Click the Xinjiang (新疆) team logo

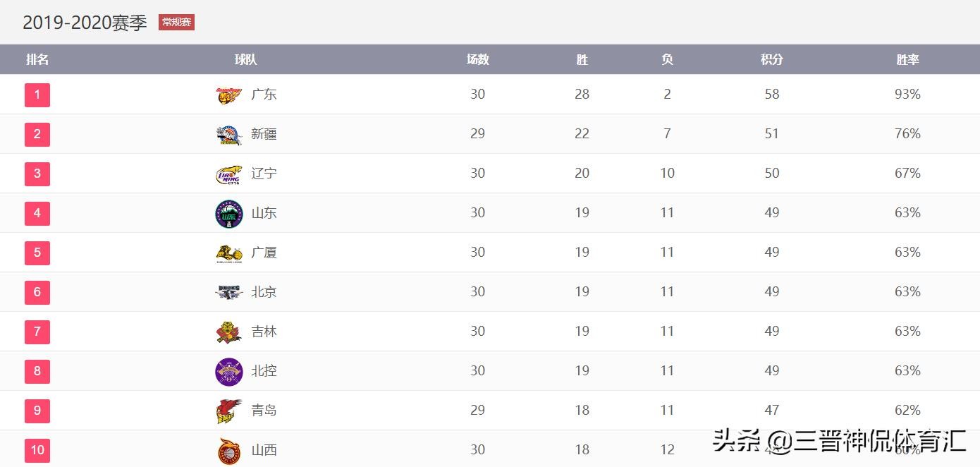229,134
